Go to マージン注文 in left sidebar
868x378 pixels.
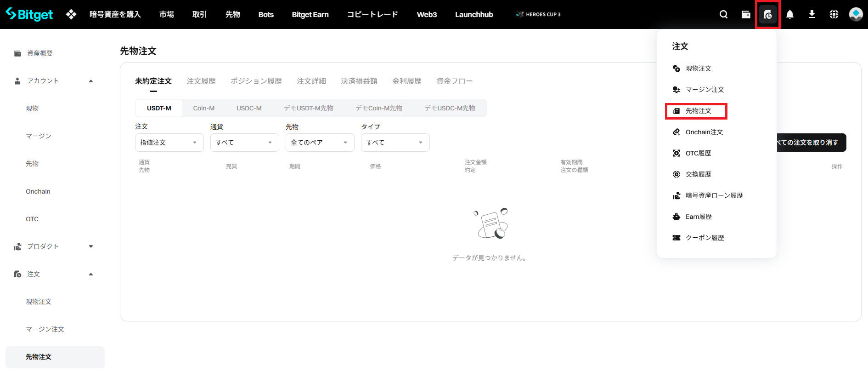(x=45, y=329)
